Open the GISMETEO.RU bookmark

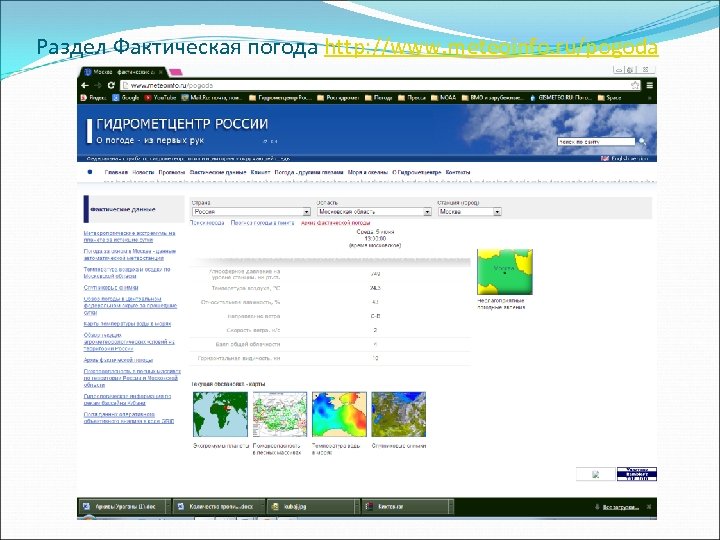[561, 98]
